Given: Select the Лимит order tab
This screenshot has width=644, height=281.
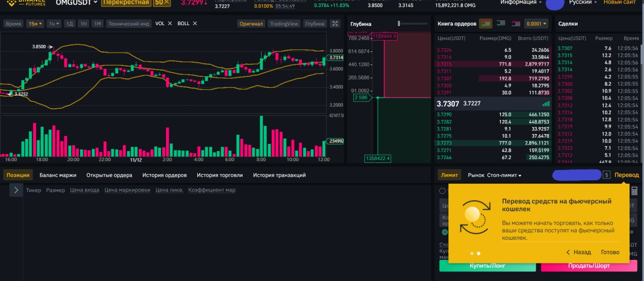Looking at the screenshot, I should (449, 175).
